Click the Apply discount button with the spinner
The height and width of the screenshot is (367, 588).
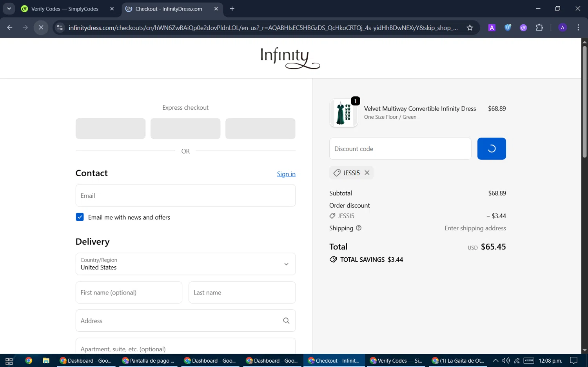[x=492, y=149]
